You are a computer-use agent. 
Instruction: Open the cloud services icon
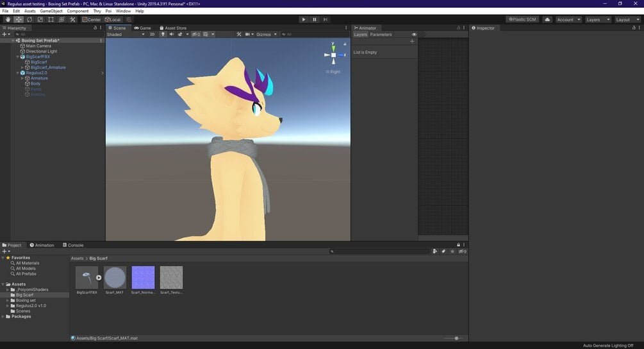point(547,19)
